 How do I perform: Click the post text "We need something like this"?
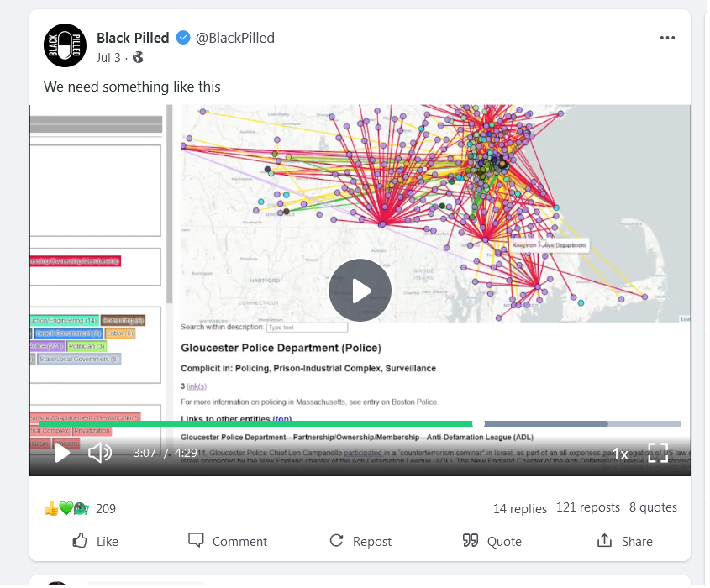tap(132, 87)
